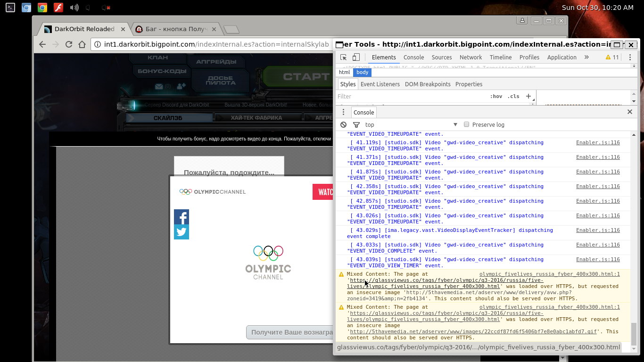This screenshot has height=362, width=644.
Task: Go to browser home page
Action: tap(82, 44)
